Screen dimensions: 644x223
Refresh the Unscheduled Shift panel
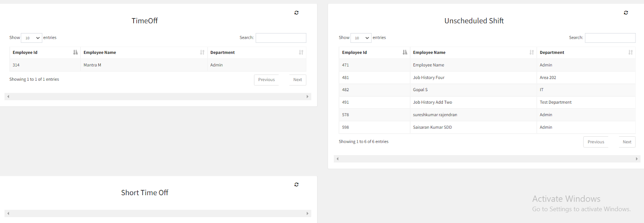point(625,13)
